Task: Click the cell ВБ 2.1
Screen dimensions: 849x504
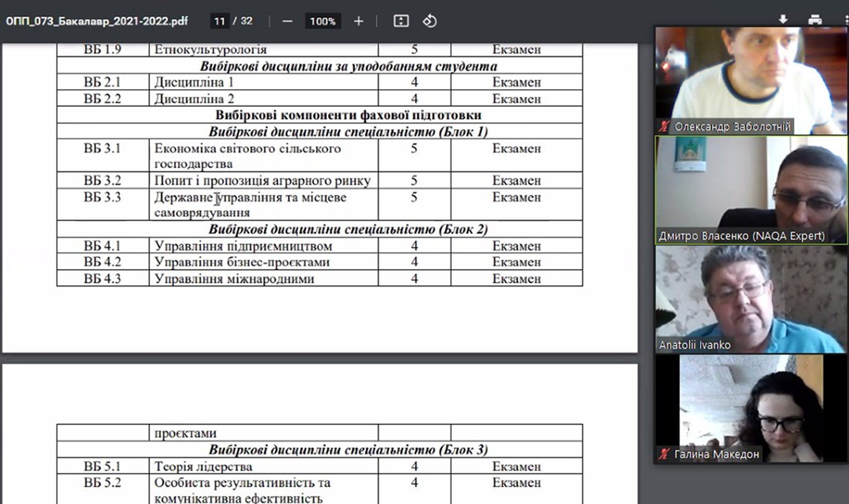Action: 102,82
